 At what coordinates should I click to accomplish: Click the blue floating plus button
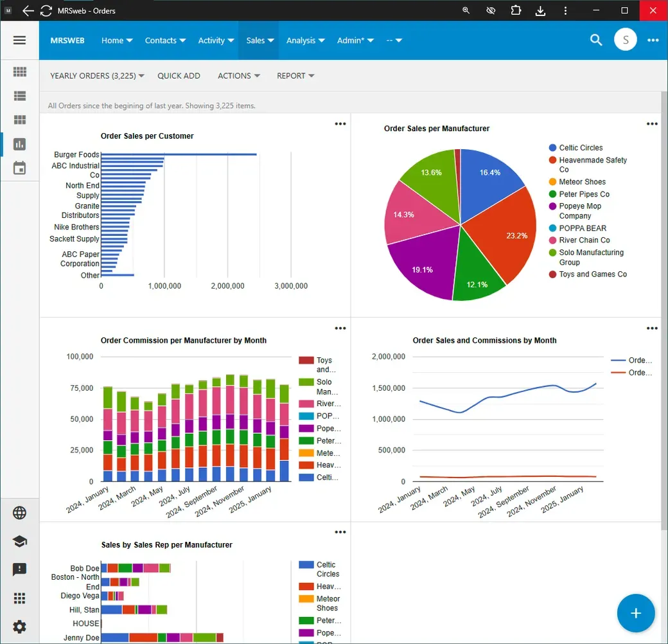pyautogui.click(x=636, y=613)
